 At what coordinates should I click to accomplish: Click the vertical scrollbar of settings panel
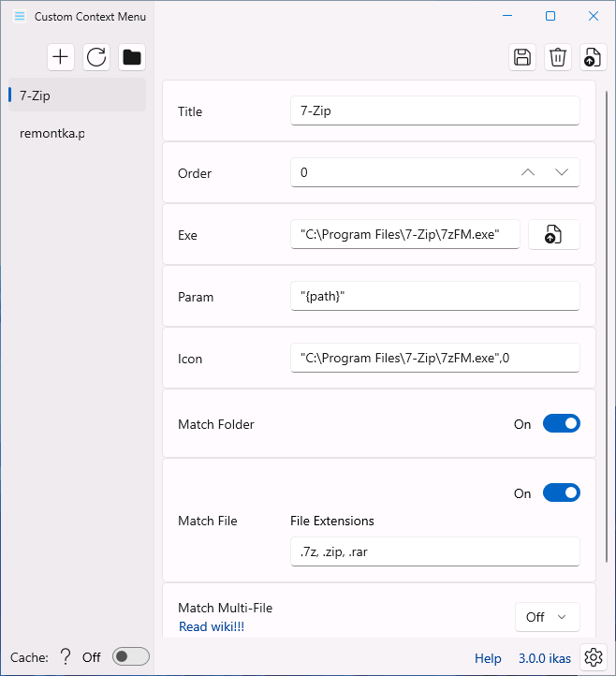pyautogui.click(x=607, y=327)
